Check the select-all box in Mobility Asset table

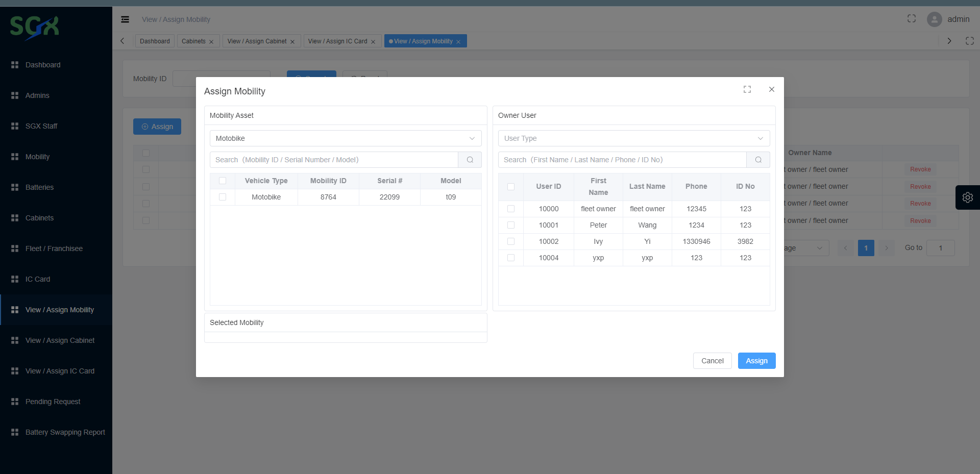point(223,181)
